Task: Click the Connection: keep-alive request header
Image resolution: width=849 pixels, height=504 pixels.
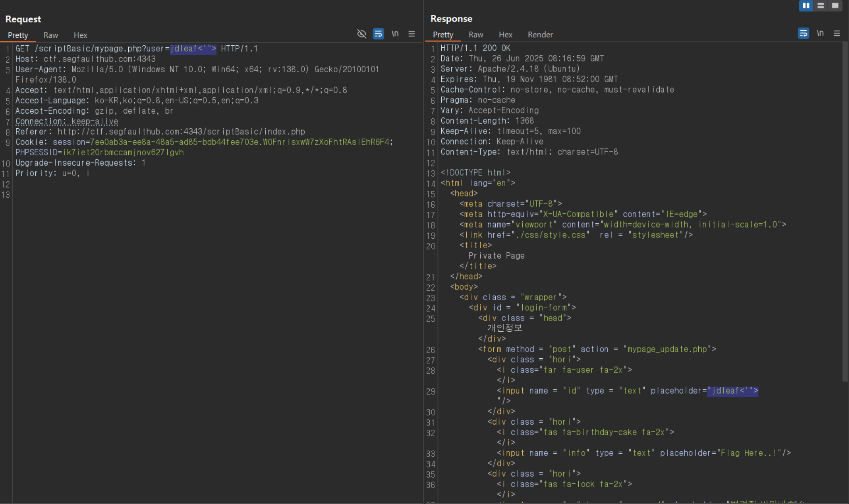Action: coord(67,121)
